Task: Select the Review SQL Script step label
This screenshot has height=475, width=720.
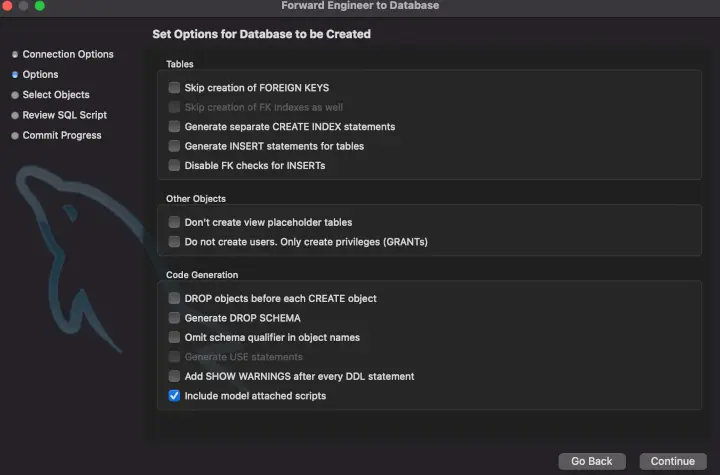Action: [64, 115]
